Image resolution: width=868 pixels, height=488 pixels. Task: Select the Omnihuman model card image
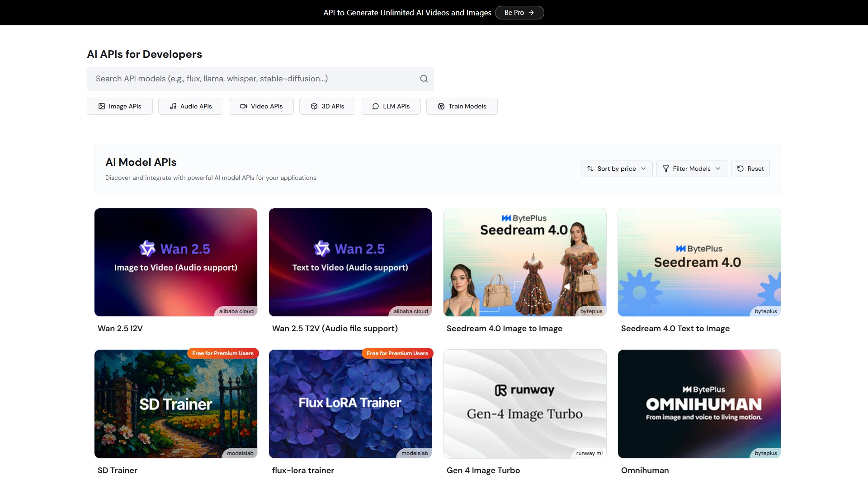[x=699, y=404]
